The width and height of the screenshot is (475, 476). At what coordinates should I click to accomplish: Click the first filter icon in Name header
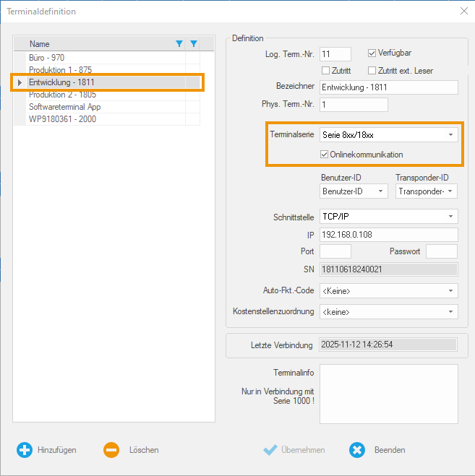[x=179, y=44]
